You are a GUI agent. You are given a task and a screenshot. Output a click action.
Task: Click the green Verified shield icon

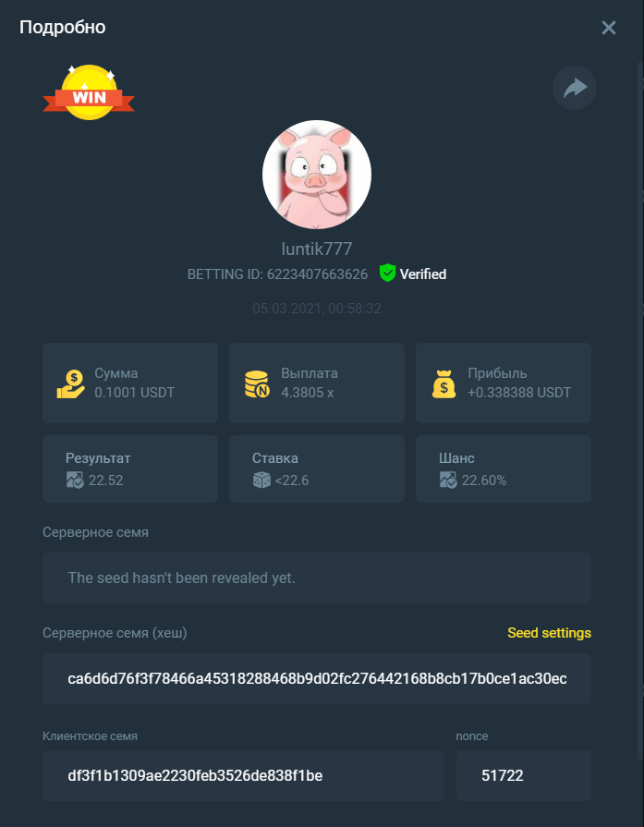pos(387,274)
